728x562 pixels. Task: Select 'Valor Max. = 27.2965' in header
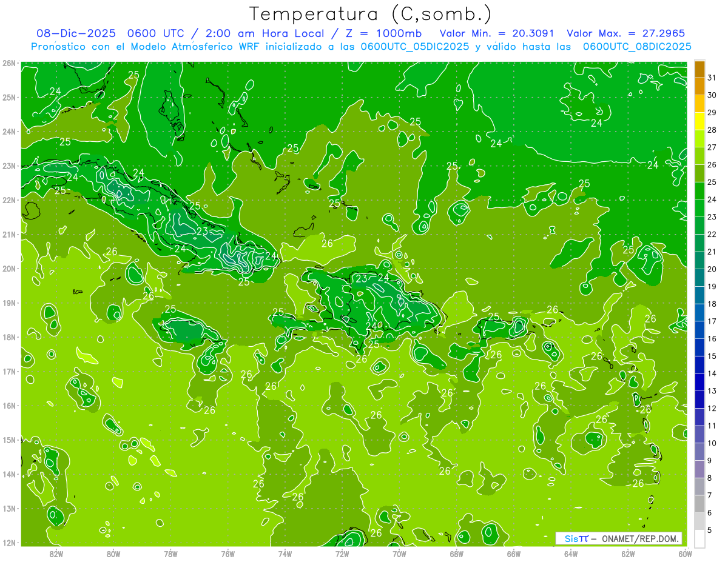pyautogui.click(x=625, y=33)
